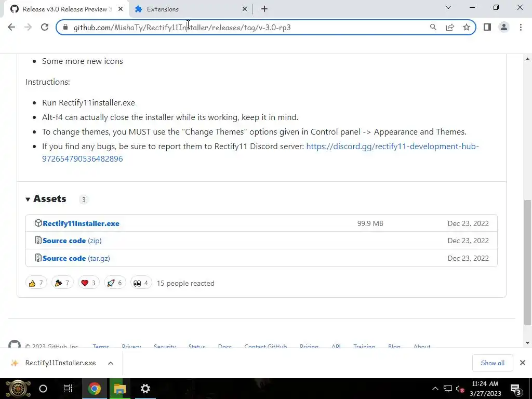The width and height of the screenshot is (532, 399).
Task: Expand download options chevron for Rectify11Installer.exe
Action: [110, 363]
